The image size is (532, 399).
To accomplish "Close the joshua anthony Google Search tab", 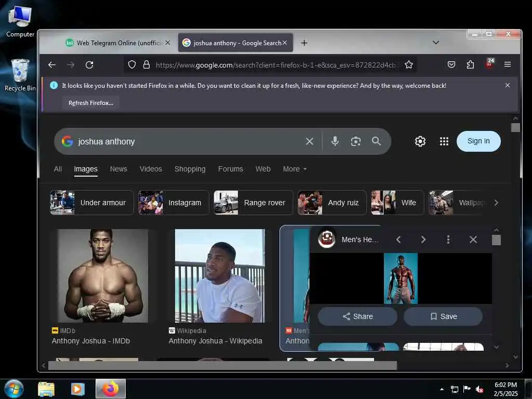I will pos(285,43).
